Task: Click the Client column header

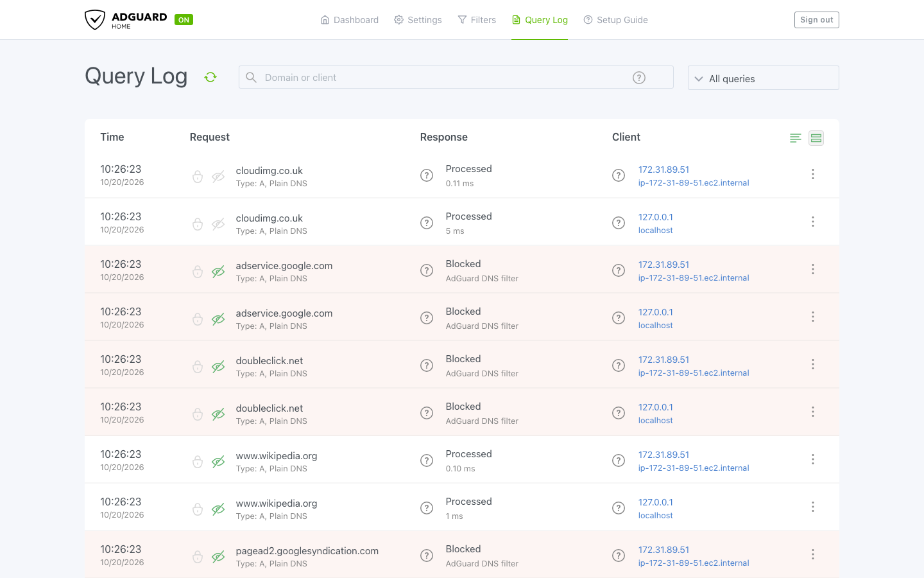Action: pyautogui.click(x=626, y=137)
